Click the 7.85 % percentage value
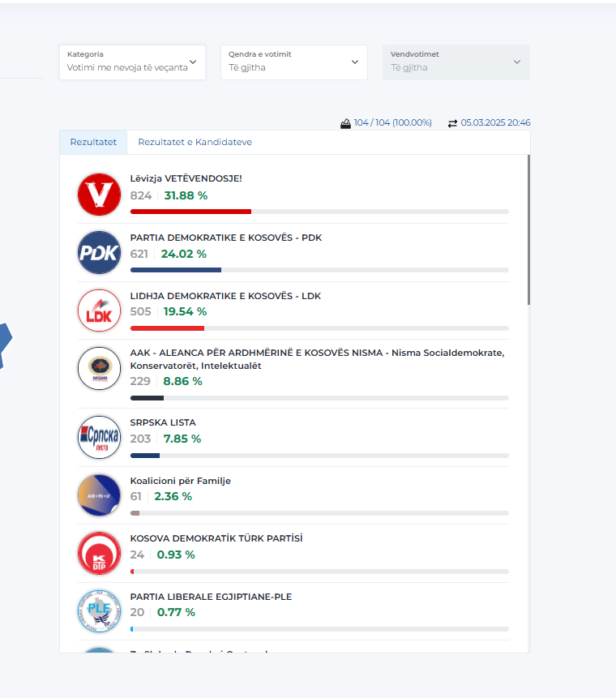616x698 pixels. (182, 439)
